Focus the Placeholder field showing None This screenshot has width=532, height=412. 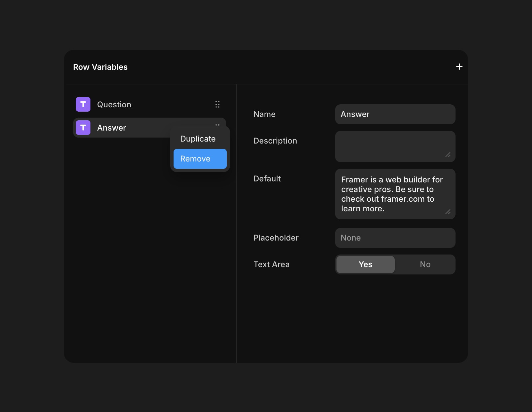click(x=395, y=238)
